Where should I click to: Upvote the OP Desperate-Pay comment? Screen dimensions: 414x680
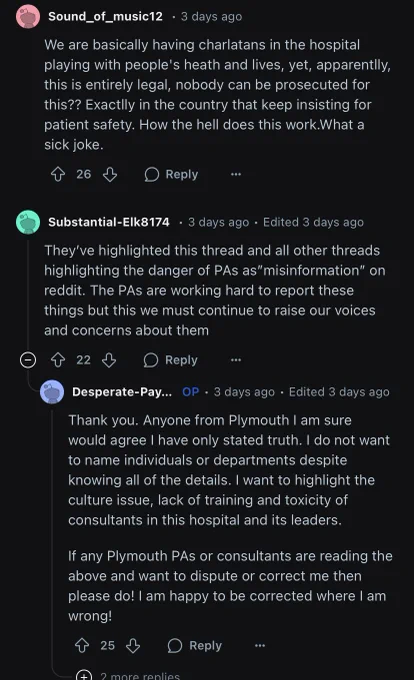(x=82, y=645)
